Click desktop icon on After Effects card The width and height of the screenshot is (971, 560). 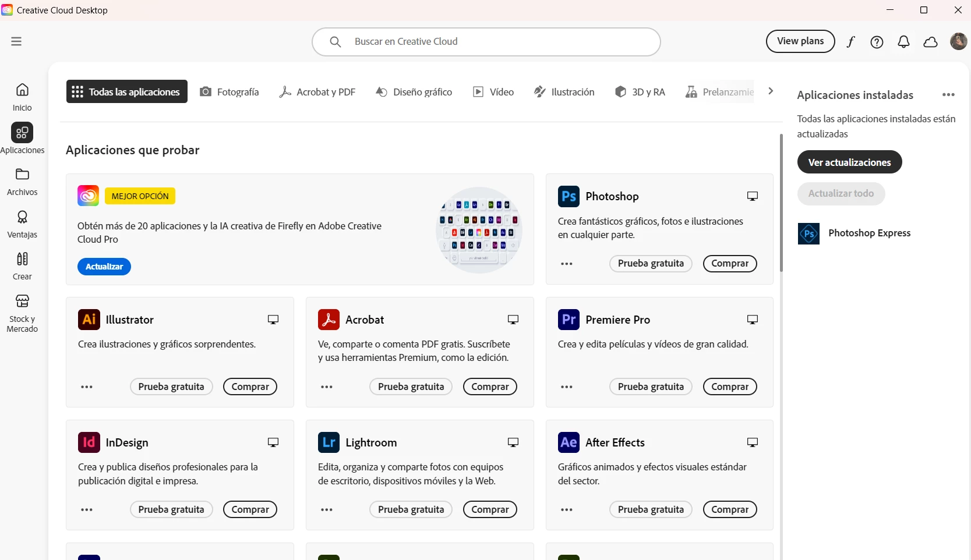[x=753, y=442]
